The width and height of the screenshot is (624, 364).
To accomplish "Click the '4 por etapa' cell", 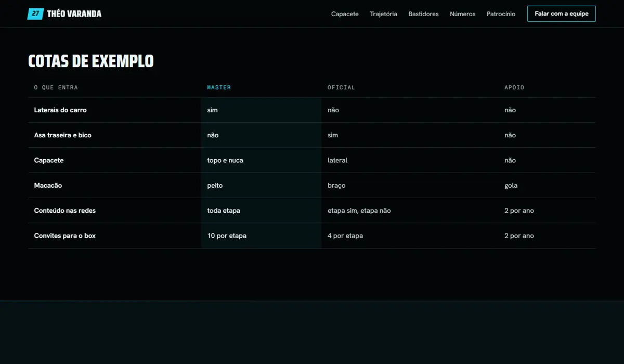I will coord(410,236).
